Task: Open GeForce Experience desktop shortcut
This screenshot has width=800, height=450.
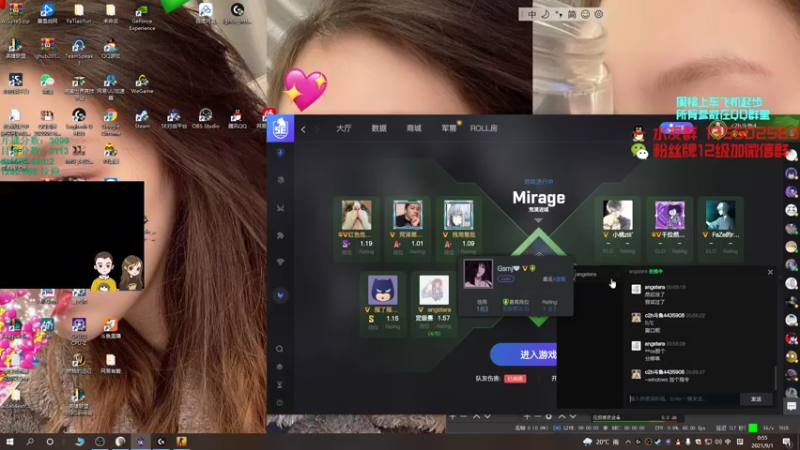Action: 142,16
